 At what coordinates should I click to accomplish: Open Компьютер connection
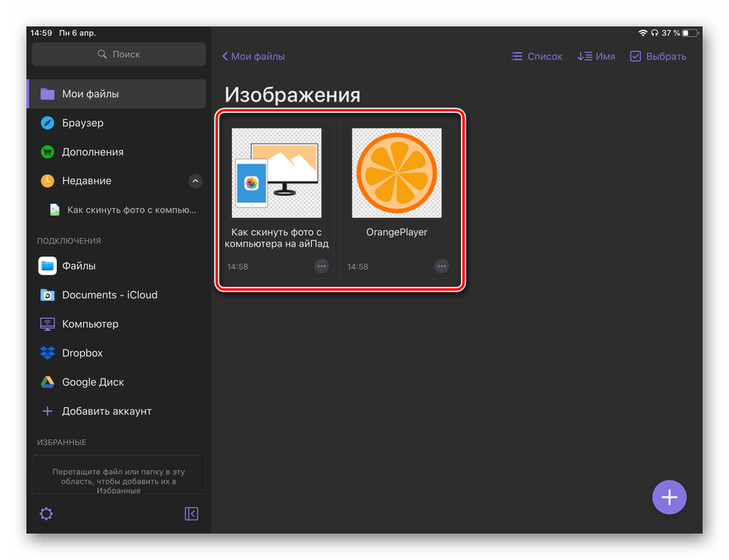click(x=90, y=324)
